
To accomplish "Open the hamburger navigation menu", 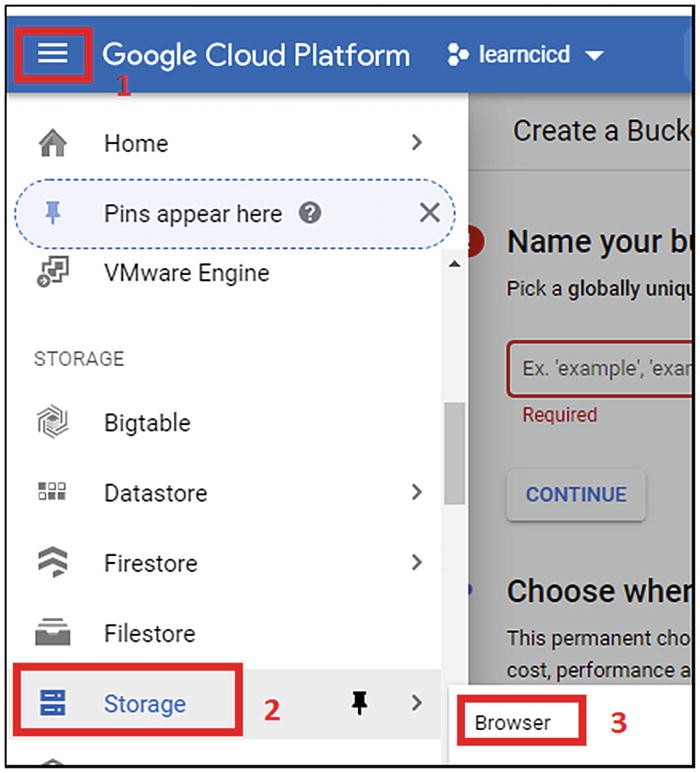I will (x=52, y=53).
